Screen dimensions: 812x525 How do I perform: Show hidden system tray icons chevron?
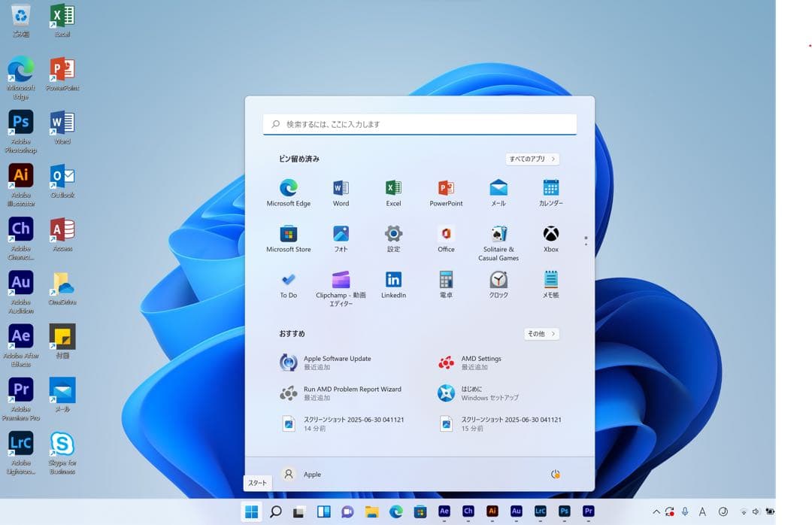click(x=656, y=511)
